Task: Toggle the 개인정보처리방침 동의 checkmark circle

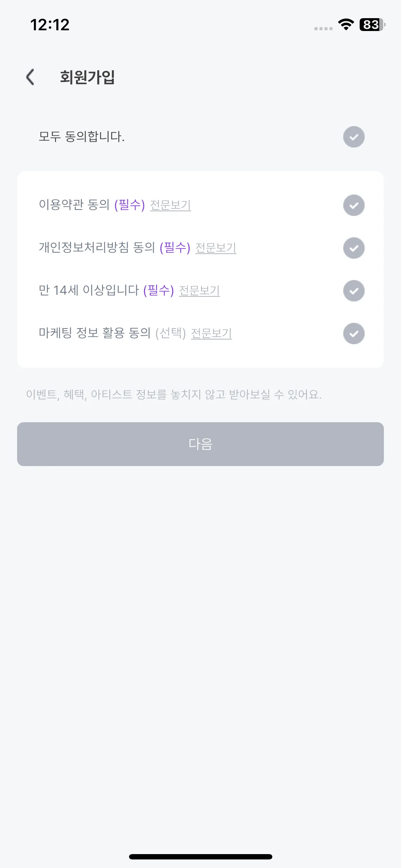Action: coord(354,248)
